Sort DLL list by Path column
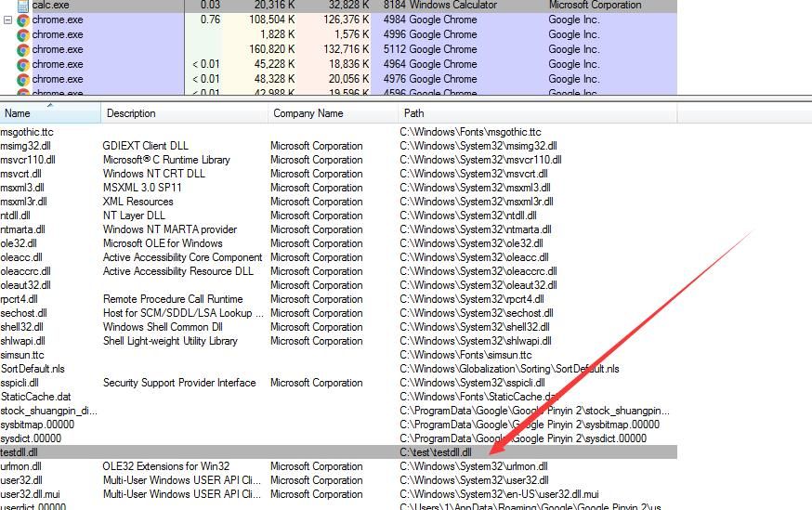Image resolution: width=812 pixels, height=510 pixels. pyautogui.click(x=537, y=113)
